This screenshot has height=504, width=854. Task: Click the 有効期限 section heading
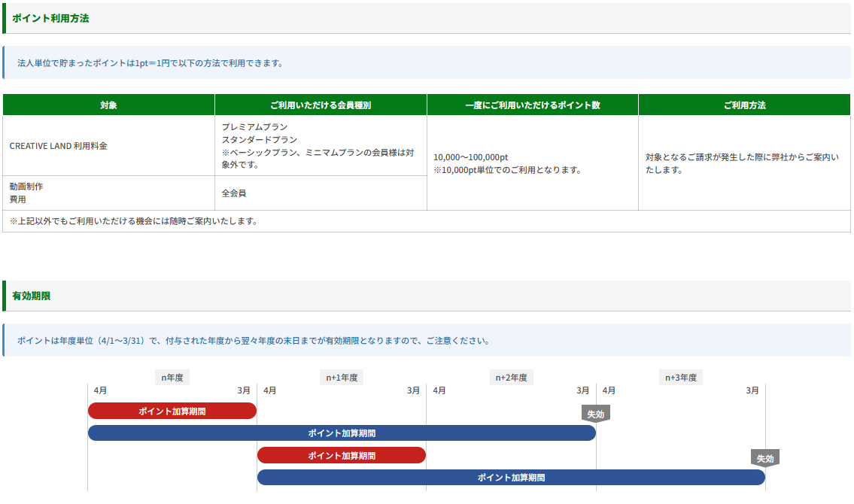32,296
